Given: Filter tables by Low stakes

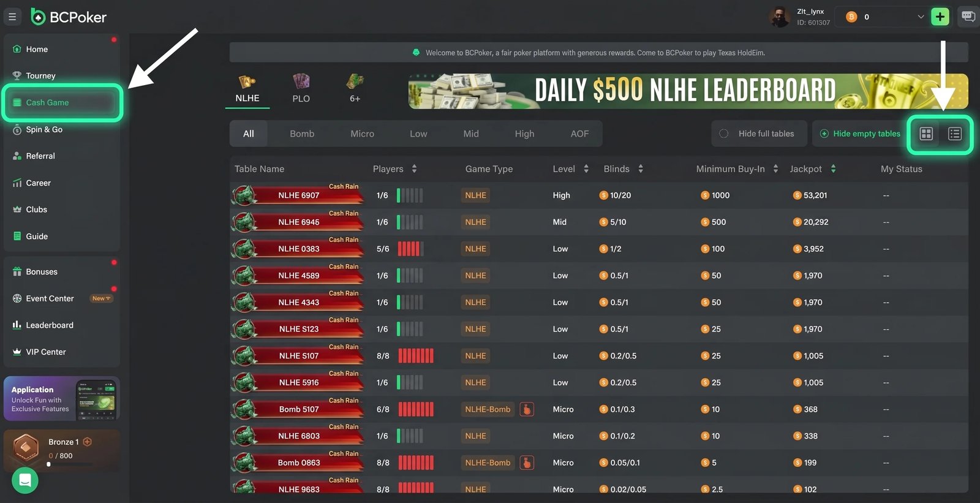Looking at the screenshot, I should (418, 134).
